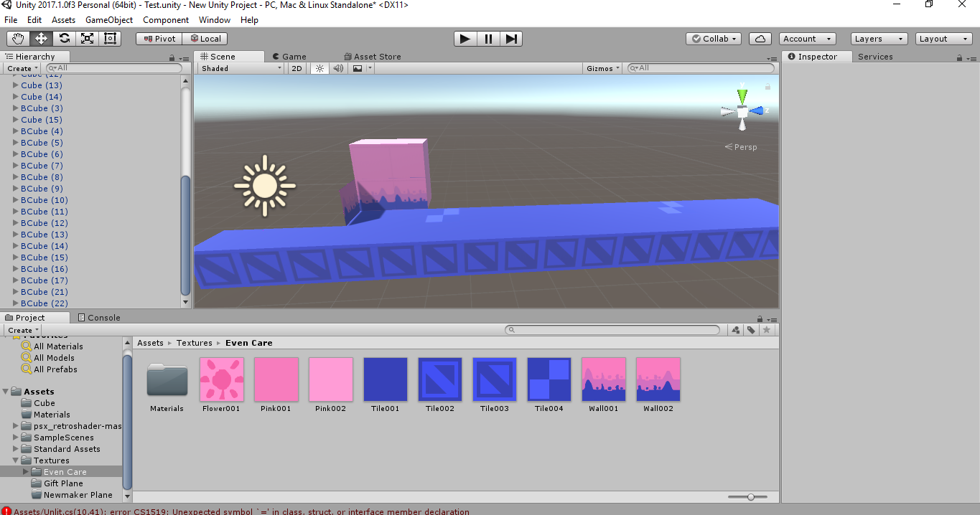This screenshot has width=980, height=515.
Task: Select the Rect transform tool
Action: (x=110, y=38)
